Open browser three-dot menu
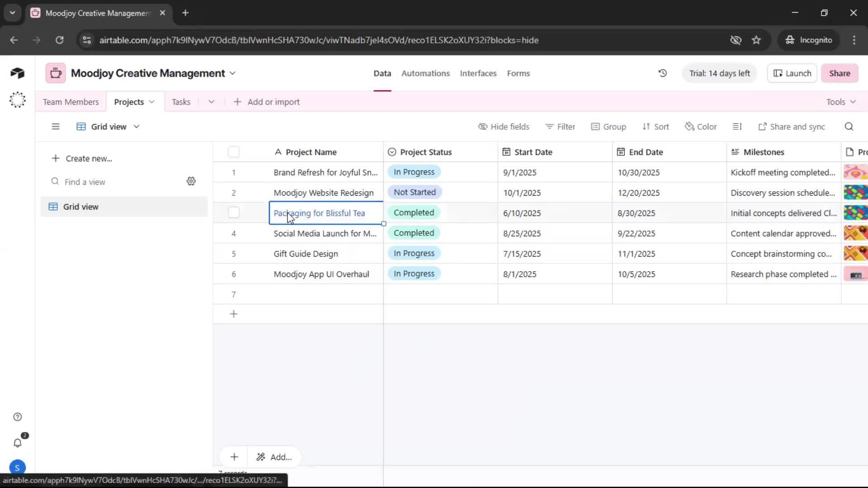Viewport: 868px width, 488px height. click(854, 40)
